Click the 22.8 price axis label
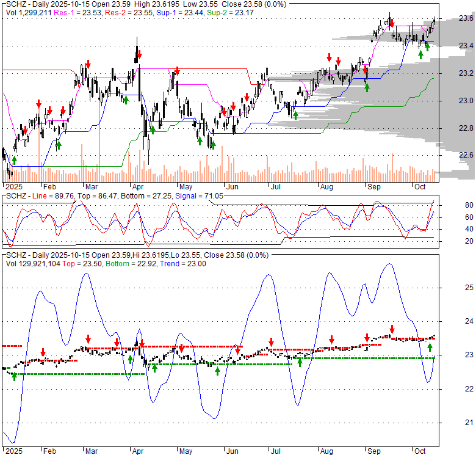Screen dimensions: 476x455 (466, 128)
